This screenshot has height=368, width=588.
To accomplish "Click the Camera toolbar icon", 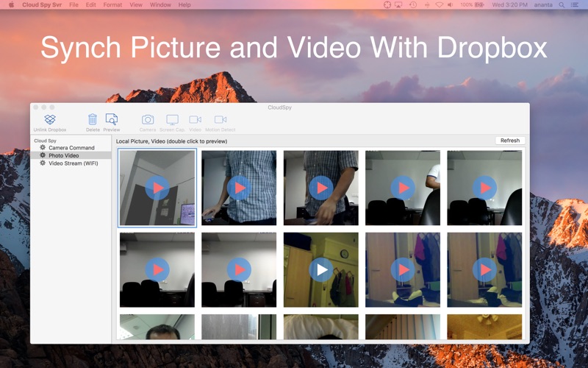I will pos(148,120).
